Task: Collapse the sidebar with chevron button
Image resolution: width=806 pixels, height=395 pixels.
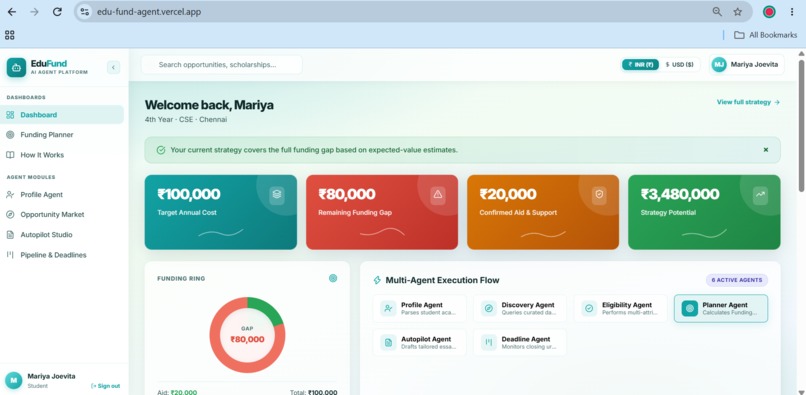Action: (x=113, y=67)
